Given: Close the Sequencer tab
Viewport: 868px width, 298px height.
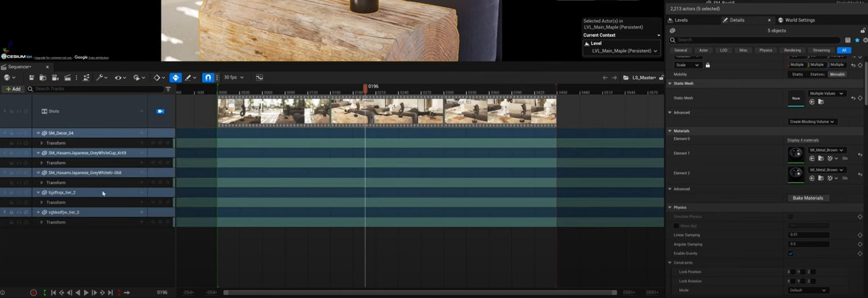Looking at the screenshot, I should [x=47, y=67].
